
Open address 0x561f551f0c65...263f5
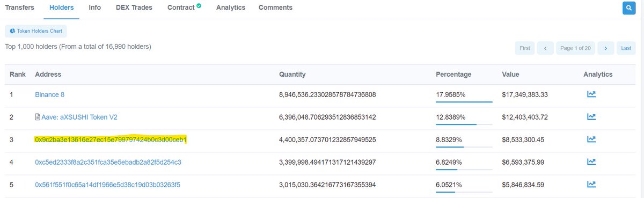pos(107,185)
